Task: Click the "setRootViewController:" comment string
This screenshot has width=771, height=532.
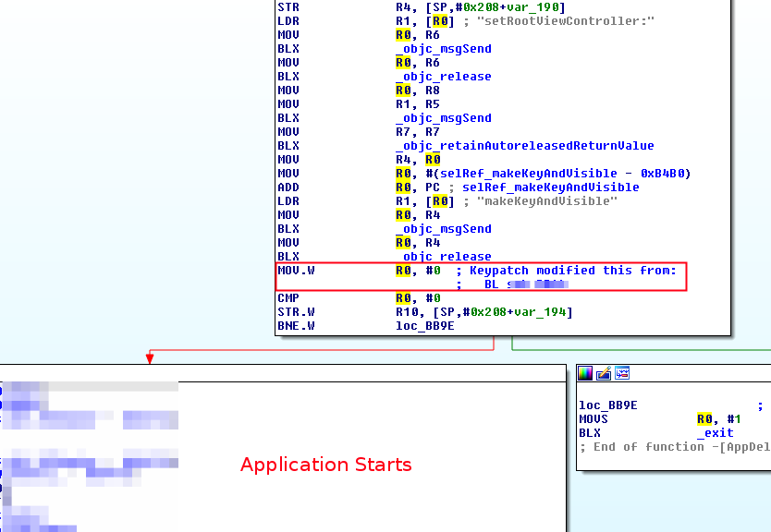Action: coord(566,21)
